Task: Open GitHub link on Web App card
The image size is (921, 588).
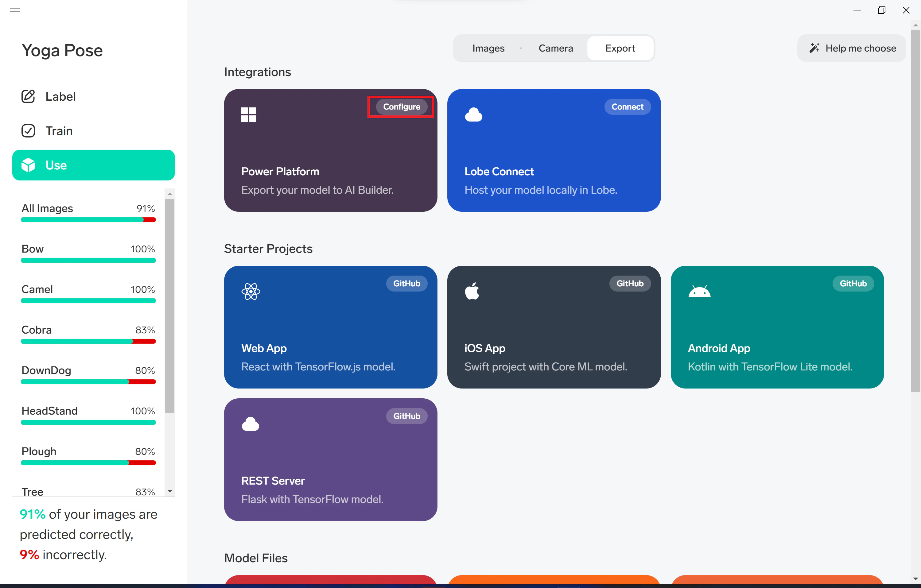Action: [x=406, y=283]
